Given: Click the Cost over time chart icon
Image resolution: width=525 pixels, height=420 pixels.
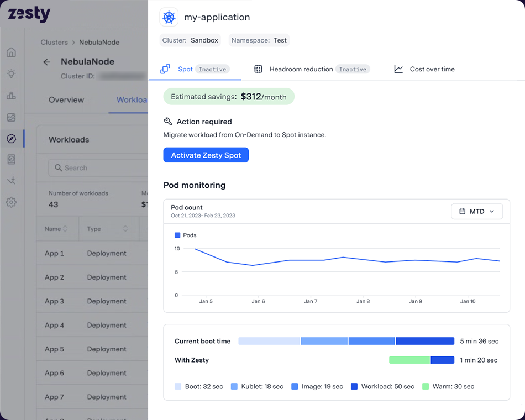Looking at the screenshot, I should (x=398, y=69).
